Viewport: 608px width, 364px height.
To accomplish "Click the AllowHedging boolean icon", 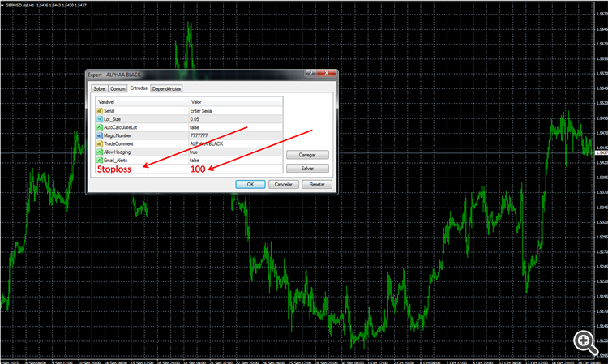I will (x=100, y=152).
